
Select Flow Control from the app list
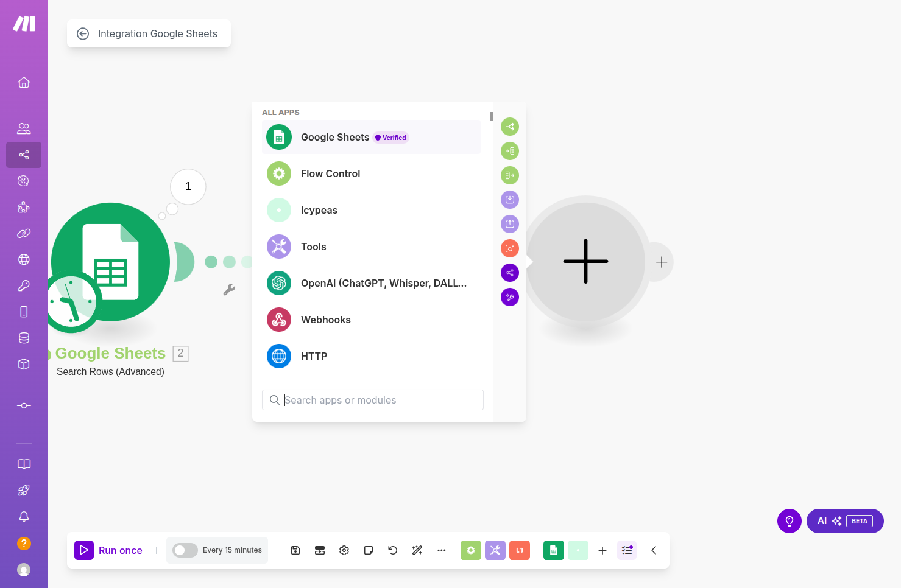pyautogui.click(x=371, y=173)
